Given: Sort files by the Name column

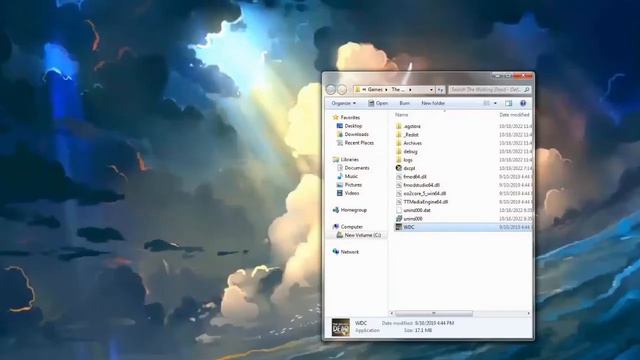Looking at the screenshot, I should (401, 115).
